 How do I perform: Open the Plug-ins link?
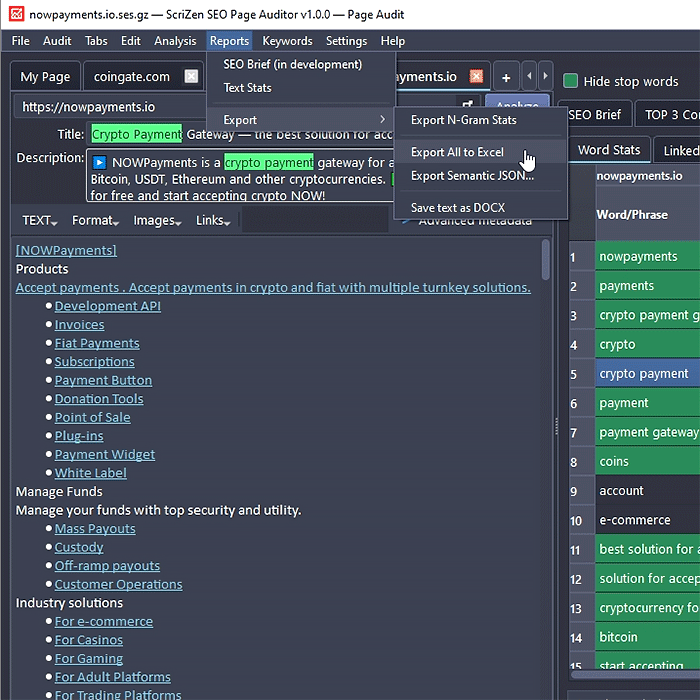(79, 436)
